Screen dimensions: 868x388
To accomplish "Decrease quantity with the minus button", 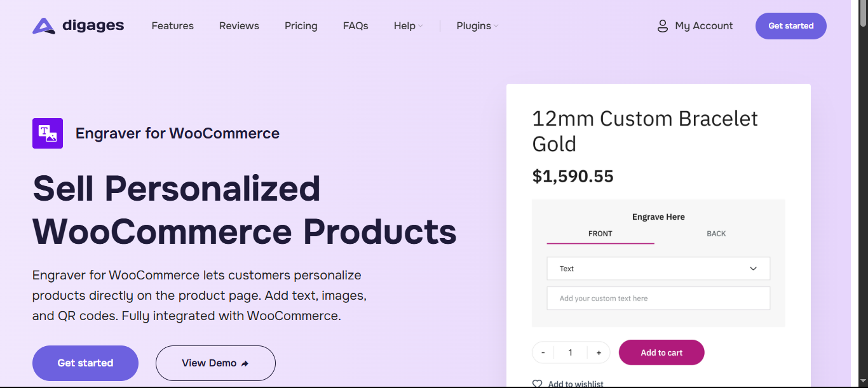I will (x=543, y=352).
